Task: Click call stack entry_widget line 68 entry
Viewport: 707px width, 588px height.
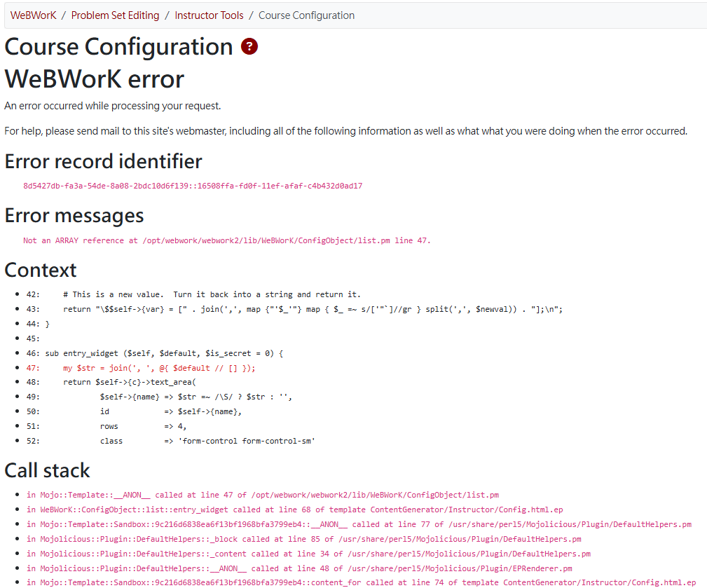Action: tap(294, 510)
